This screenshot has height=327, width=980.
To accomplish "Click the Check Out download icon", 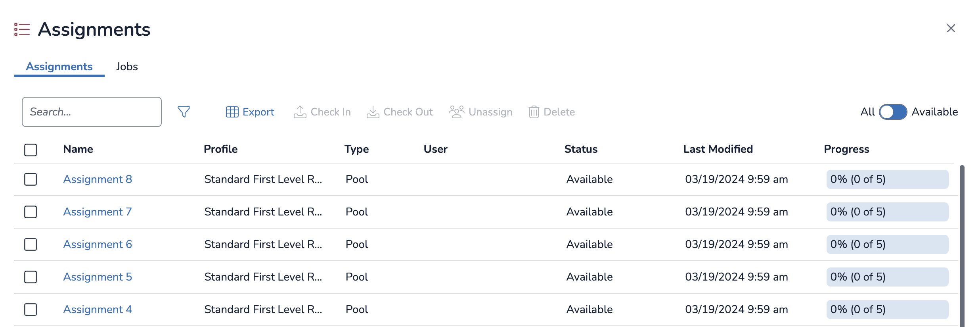I will point(373,112).
